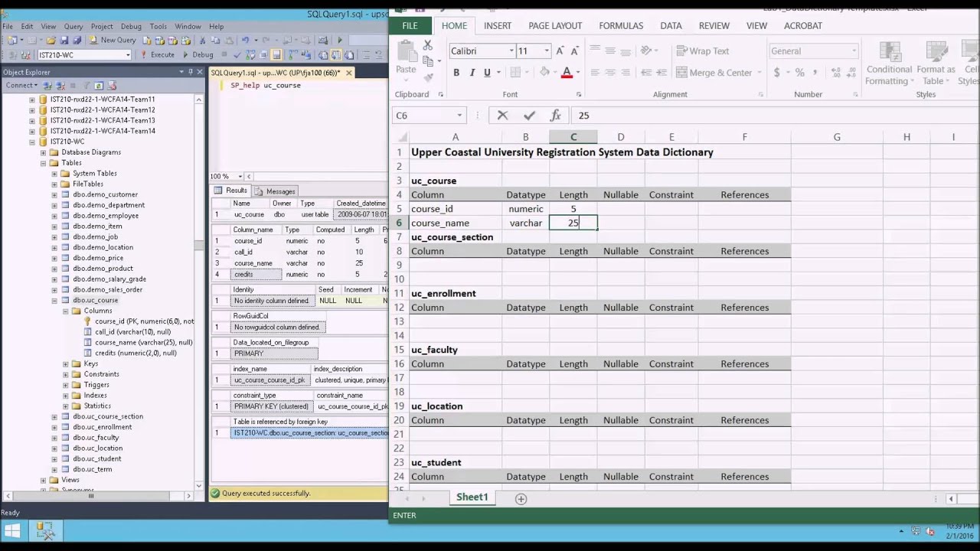Screen dimensions: 980x551
Task: Open the Number Format dropdown (General)
Action: tap(854, 51)
